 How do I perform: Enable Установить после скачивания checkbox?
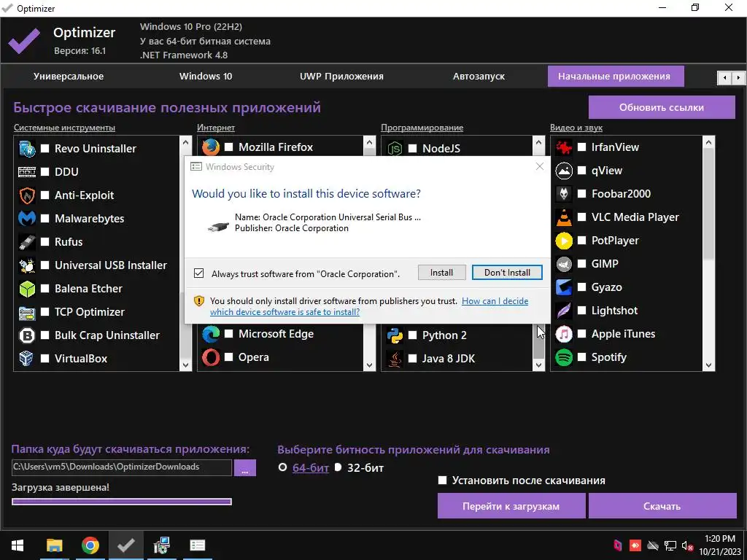point(443,481)
